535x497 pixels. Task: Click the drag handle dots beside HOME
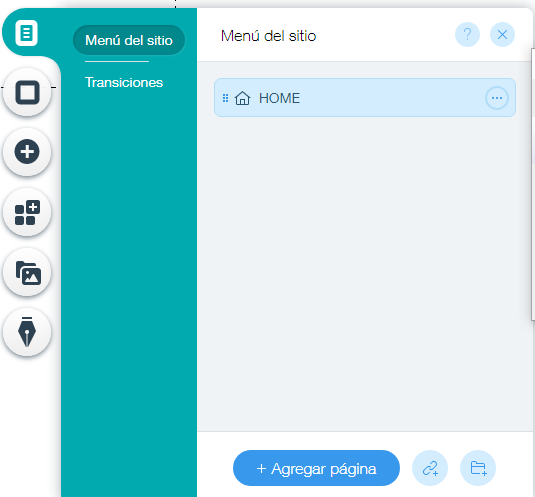pyautogui.click(x=225, y=98)
